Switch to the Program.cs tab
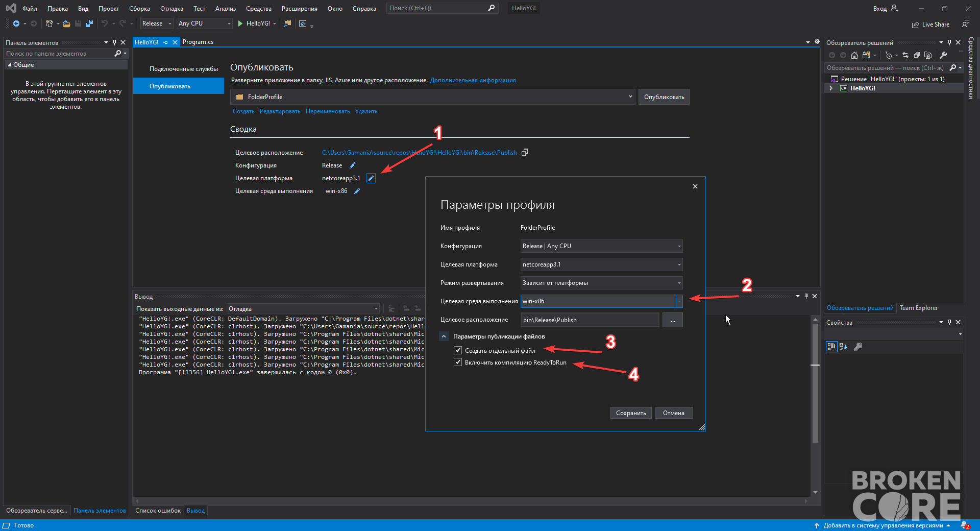This screenshot has height=531, width=980. pyautogui.click(x=198, y=42)
